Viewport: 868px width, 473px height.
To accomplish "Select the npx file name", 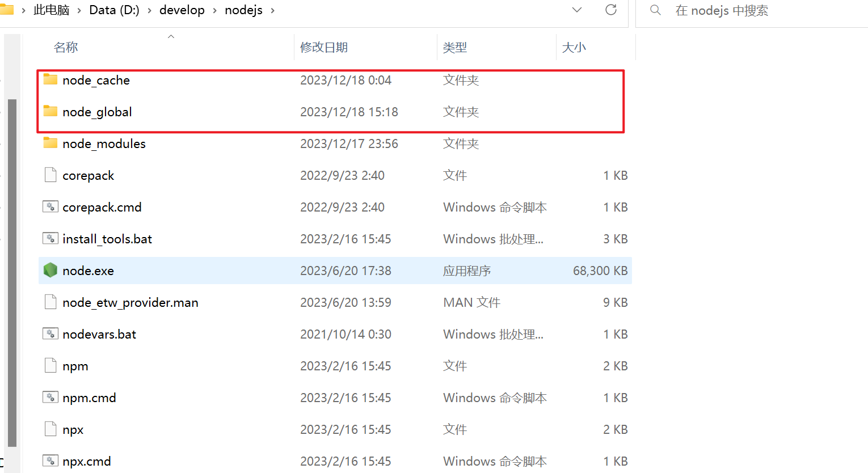I will pyautogui.click(x=73, y=429).
